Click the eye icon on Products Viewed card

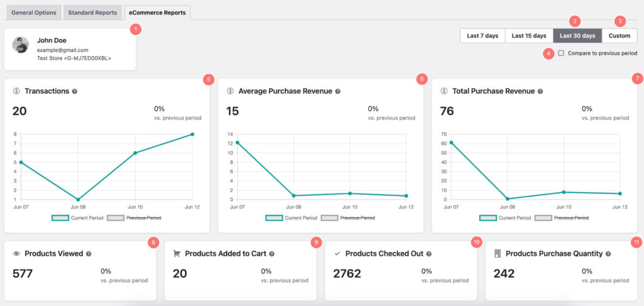16,254
